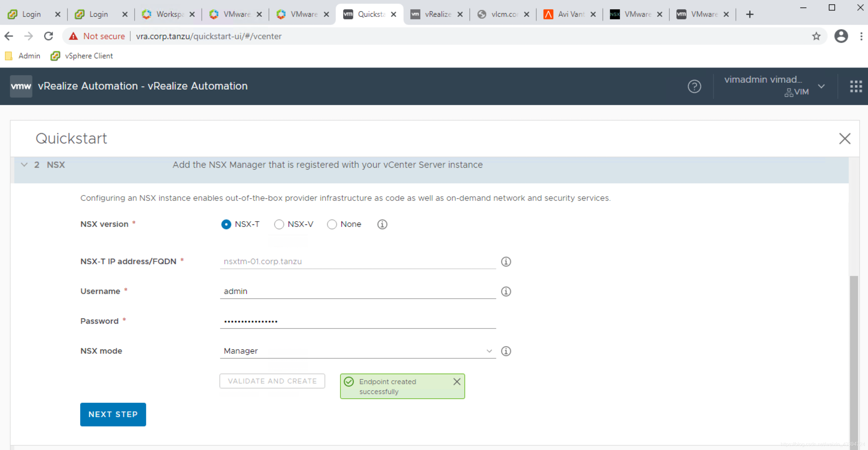Click info icon beside NSX version
The height and width of the screenshot is (450, 868).
382,224
